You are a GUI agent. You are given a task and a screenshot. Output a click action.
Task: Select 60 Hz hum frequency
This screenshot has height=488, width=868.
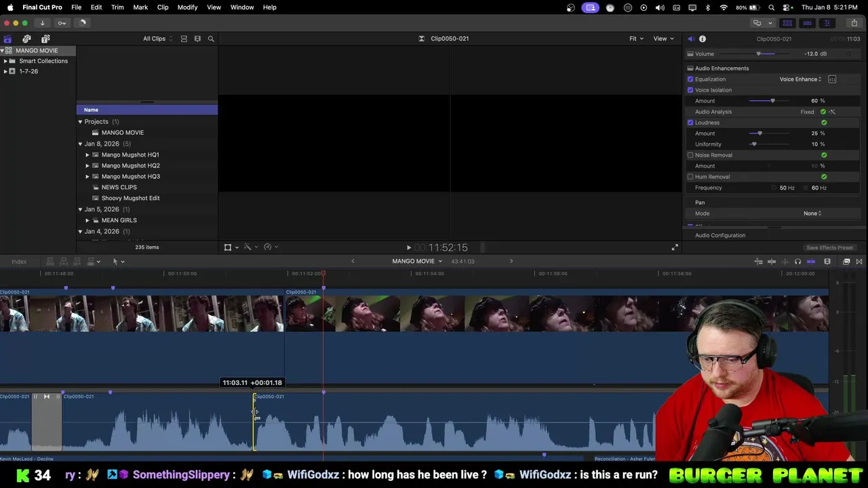coord(806,188)
